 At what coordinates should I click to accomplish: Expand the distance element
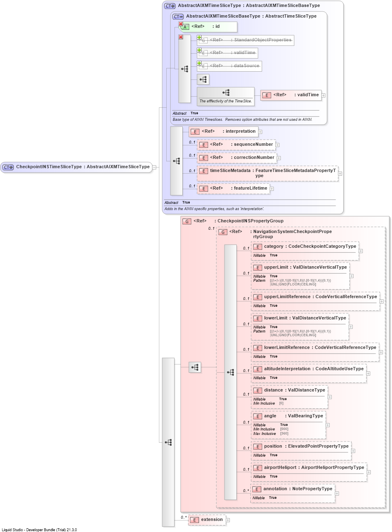330,397
